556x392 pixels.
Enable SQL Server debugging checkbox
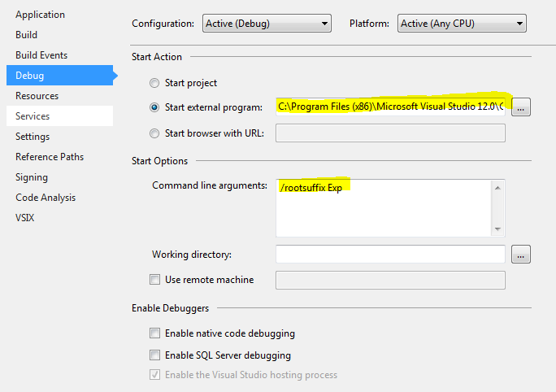click(x=154, y=355)
